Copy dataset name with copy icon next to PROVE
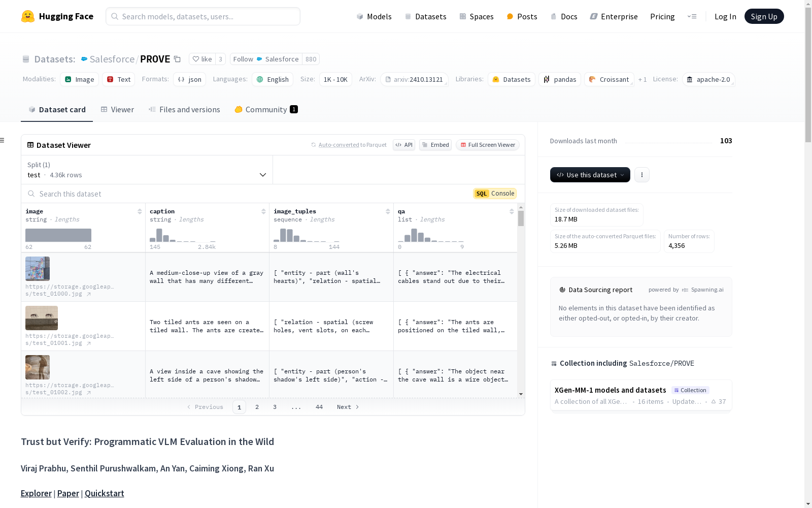The image size is (812, 508). tap(177, 59)
